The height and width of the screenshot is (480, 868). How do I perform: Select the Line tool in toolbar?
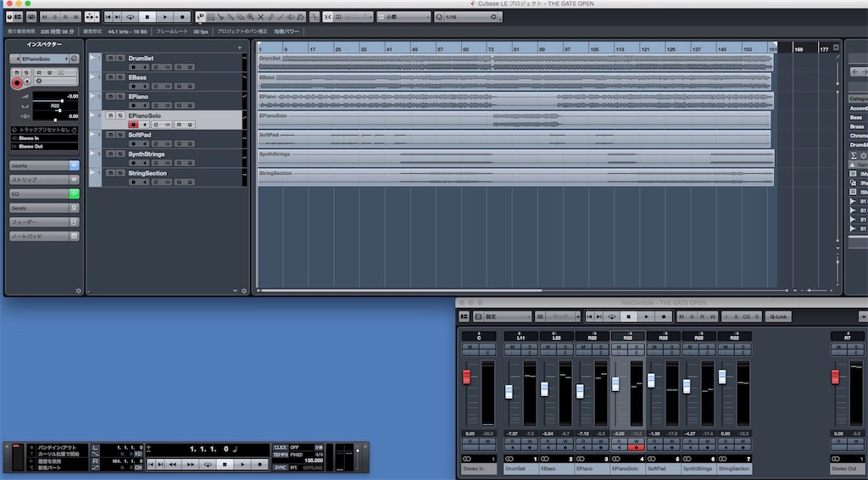click(281, 17)
